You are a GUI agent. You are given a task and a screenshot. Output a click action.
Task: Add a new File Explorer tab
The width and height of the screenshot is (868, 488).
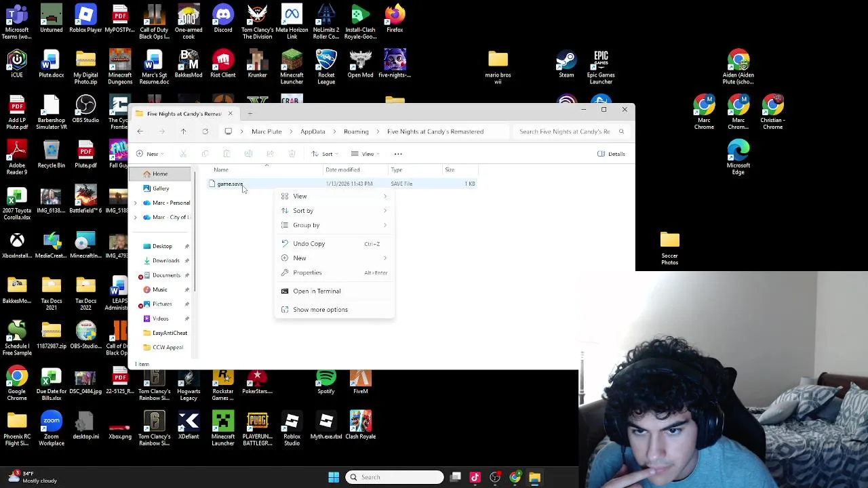250,113
